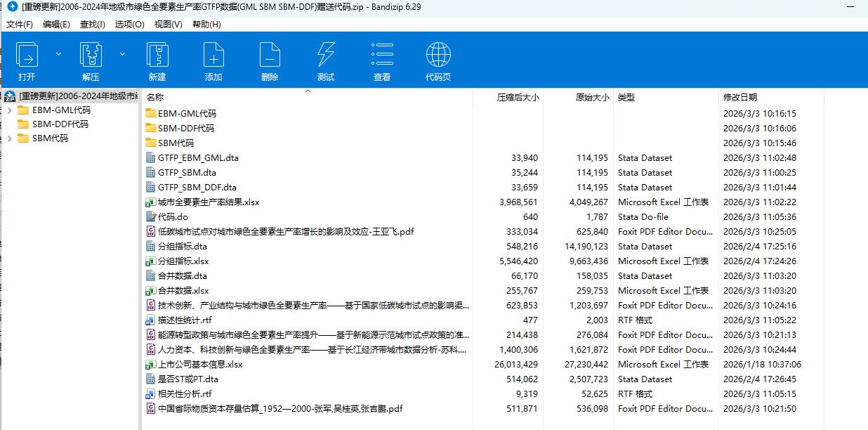The width and height of the screenshot is (868, 430).
Task: Click the 合并数据.dta file icon
Action: pos(150,275)
